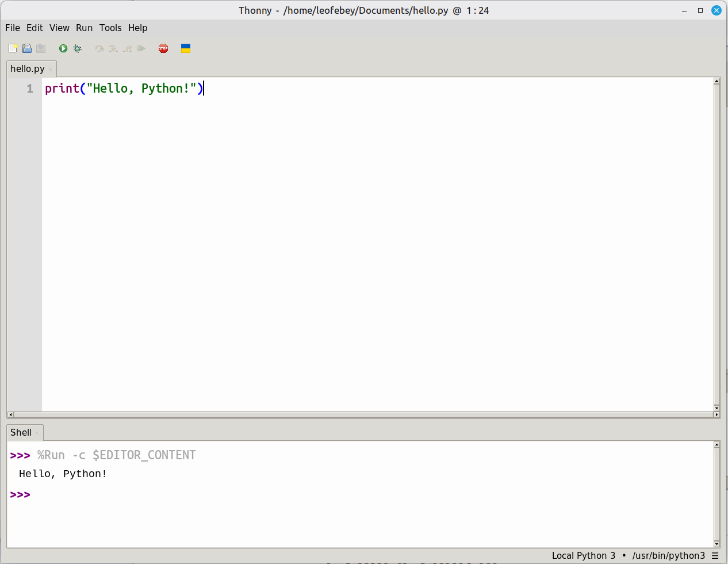Click the shell scrollbar down arrow
Screen dimensions: 728x564
716,544
